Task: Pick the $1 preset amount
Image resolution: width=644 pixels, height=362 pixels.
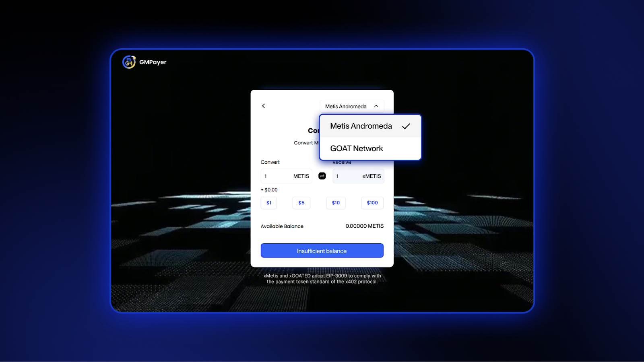Action: [269, 203]
